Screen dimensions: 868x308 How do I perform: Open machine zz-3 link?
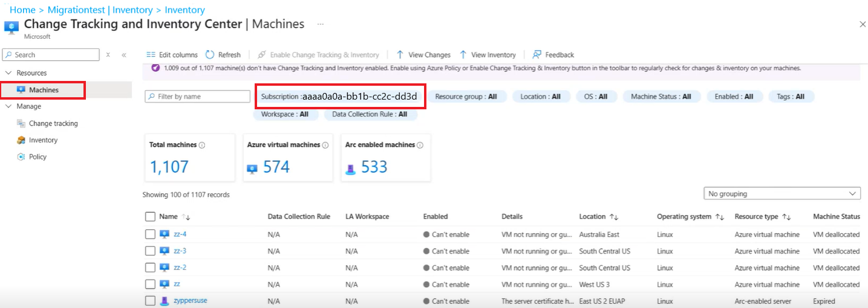(x=180, y=251)
